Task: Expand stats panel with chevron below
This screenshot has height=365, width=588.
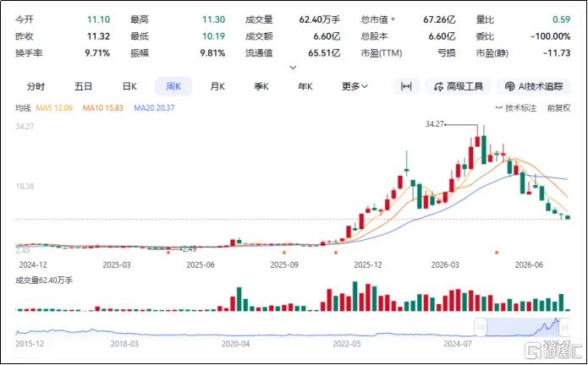Action: pyautogui.click(x=294, y=68)
